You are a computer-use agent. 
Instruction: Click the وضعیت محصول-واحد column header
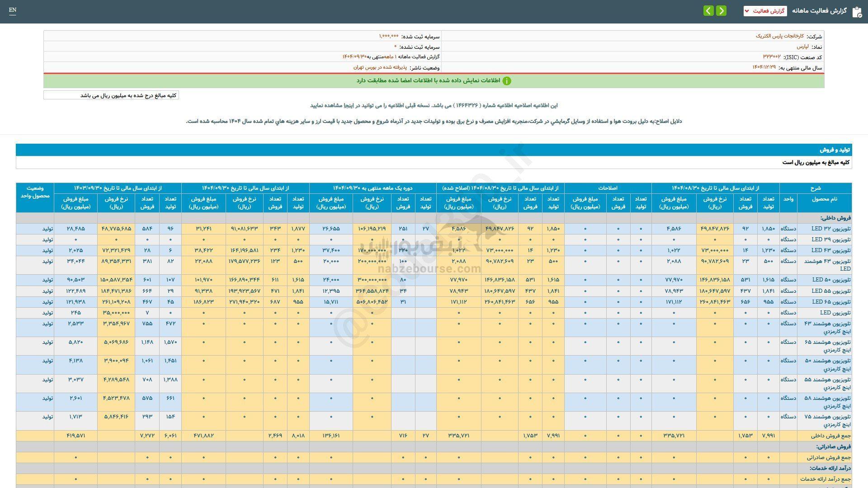coord(35,192)
